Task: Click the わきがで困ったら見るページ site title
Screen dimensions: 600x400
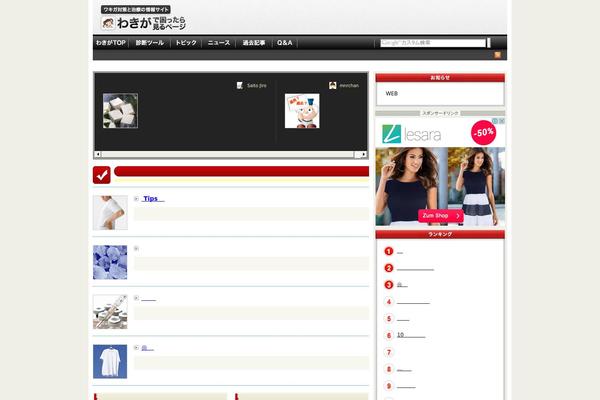Action: pyautogui.click(x=152, y=23)
